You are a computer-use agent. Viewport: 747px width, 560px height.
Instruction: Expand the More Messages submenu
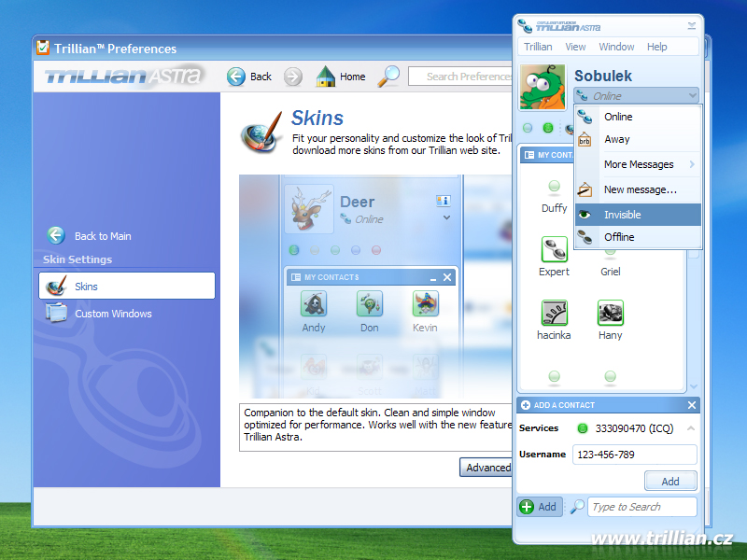638,164
